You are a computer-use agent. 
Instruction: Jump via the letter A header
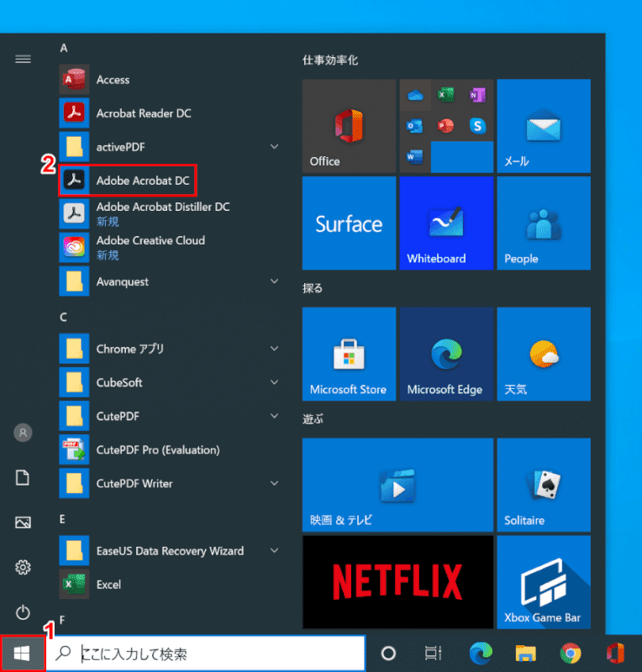pos(64,48)
